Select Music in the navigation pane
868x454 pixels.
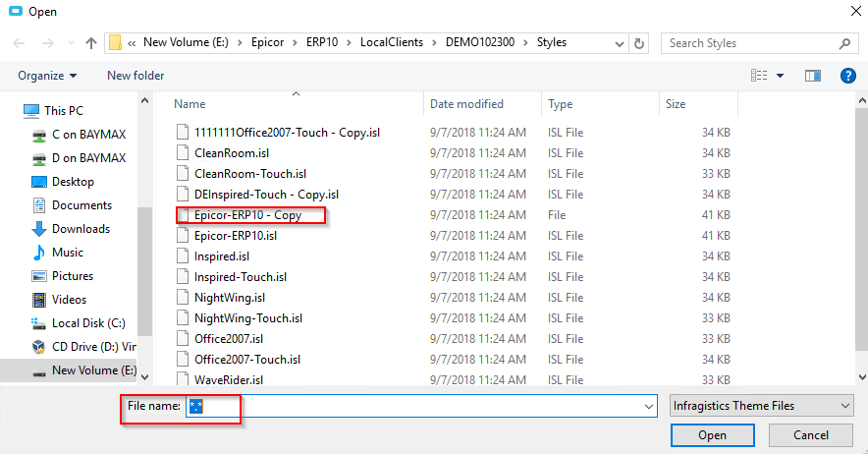(57, 253)
